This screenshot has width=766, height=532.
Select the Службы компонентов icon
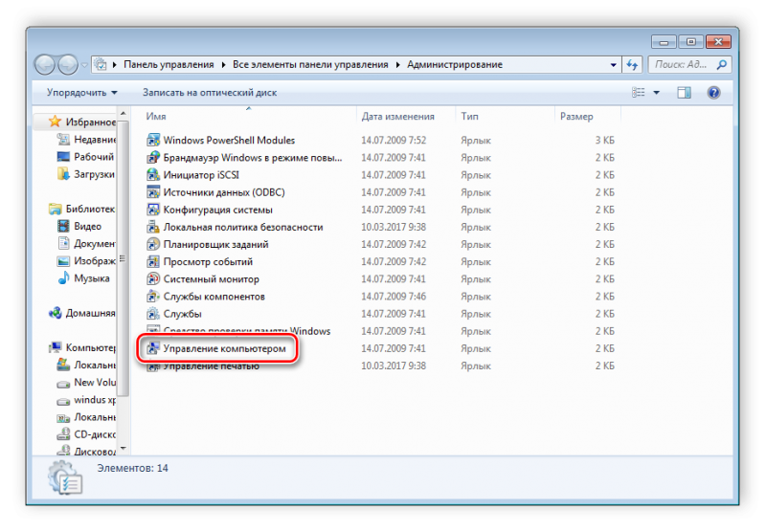tap(153, 297)
